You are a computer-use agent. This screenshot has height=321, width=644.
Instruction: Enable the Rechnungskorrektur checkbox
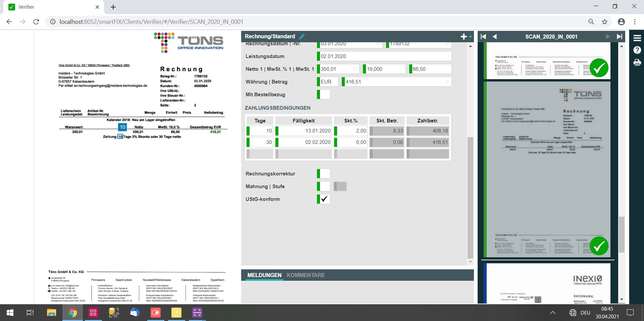[324, 174]
